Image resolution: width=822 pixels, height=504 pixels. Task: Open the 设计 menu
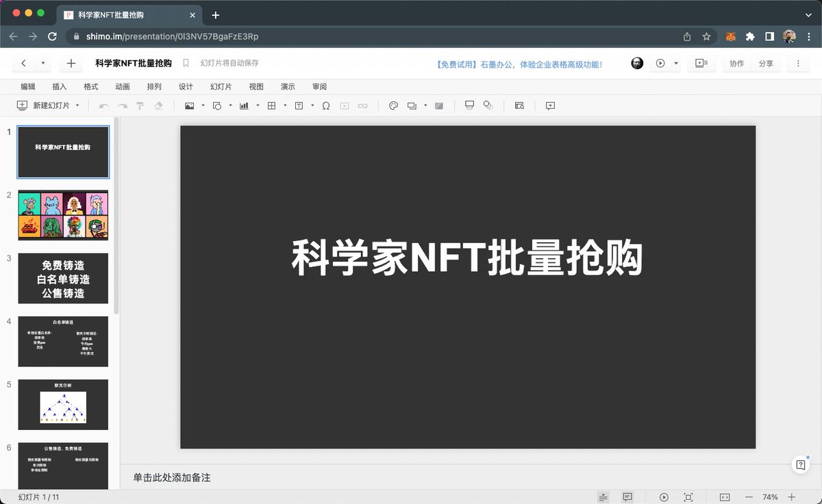point(186,86)
